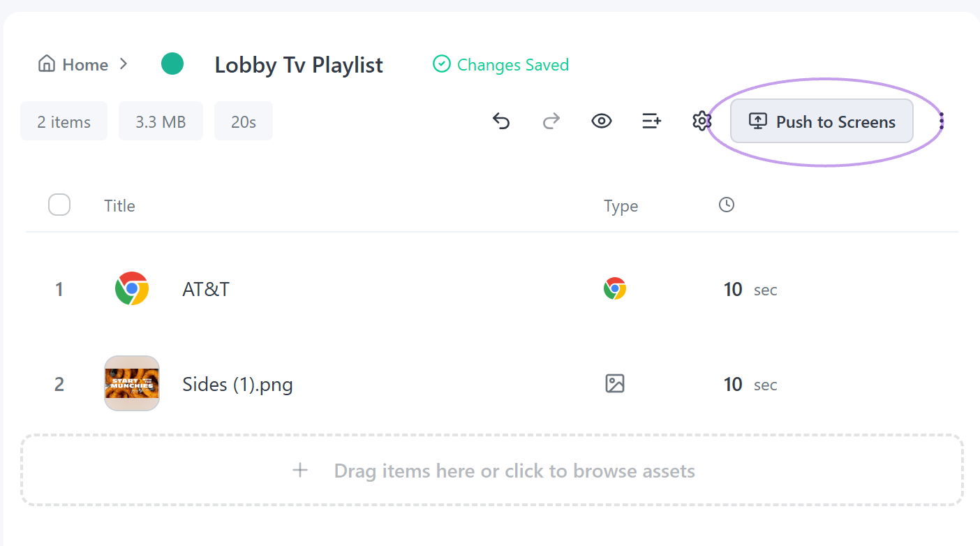Viewport: 980px width, 546px height.
Task: Click the drag items or browse assets area
Action: [492, 471]
